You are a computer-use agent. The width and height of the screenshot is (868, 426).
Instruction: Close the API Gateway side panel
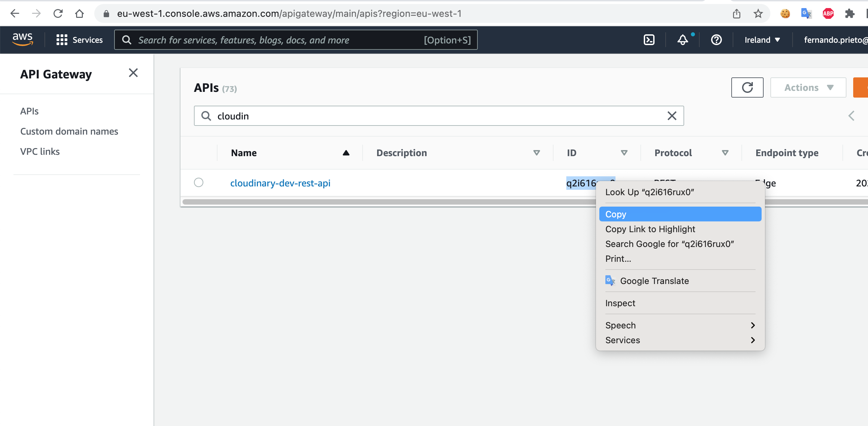tap(133, 73)
